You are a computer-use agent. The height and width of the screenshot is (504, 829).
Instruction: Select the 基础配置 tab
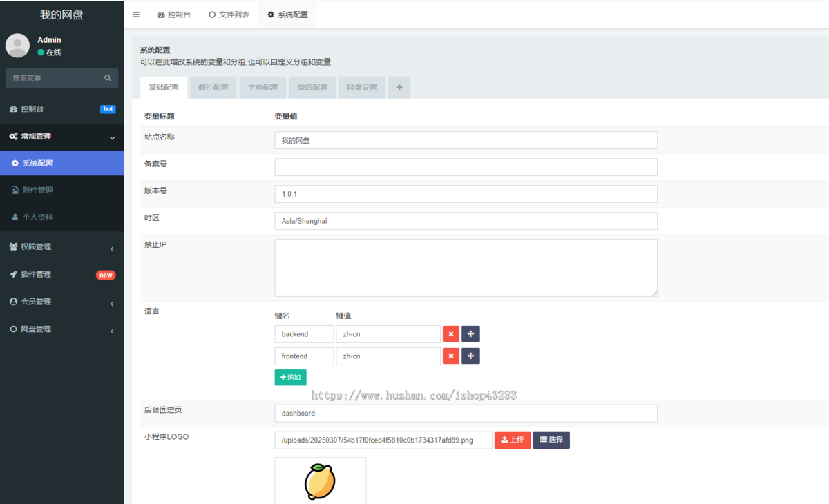tap(164, 88)
